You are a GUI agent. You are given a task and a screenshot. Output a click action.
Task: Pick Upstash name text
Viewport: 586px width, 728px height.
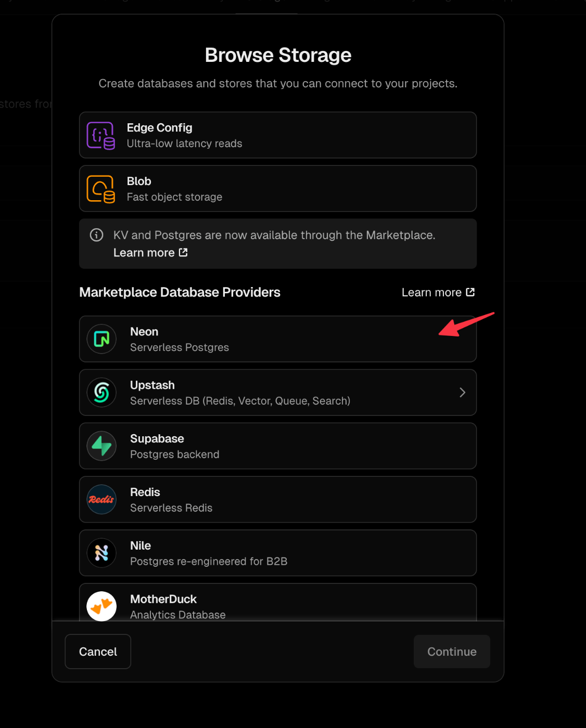[152, 385]
